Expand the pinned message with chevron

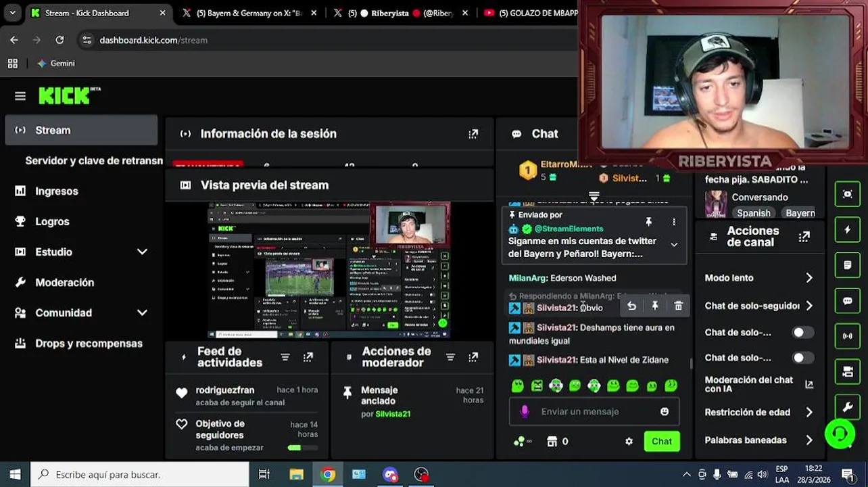[674, 245]
